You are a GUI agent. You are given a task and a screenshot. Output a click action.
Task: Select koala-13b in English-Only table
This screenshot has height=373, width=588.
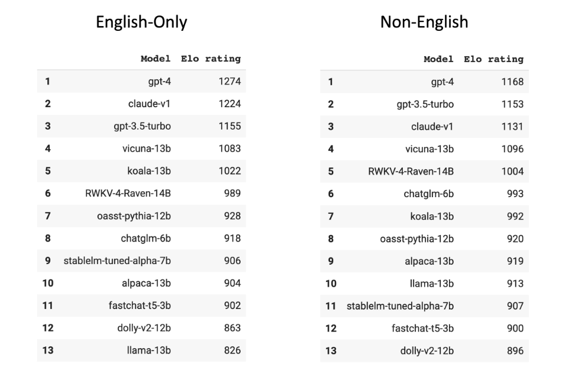(x=148, y=171)
